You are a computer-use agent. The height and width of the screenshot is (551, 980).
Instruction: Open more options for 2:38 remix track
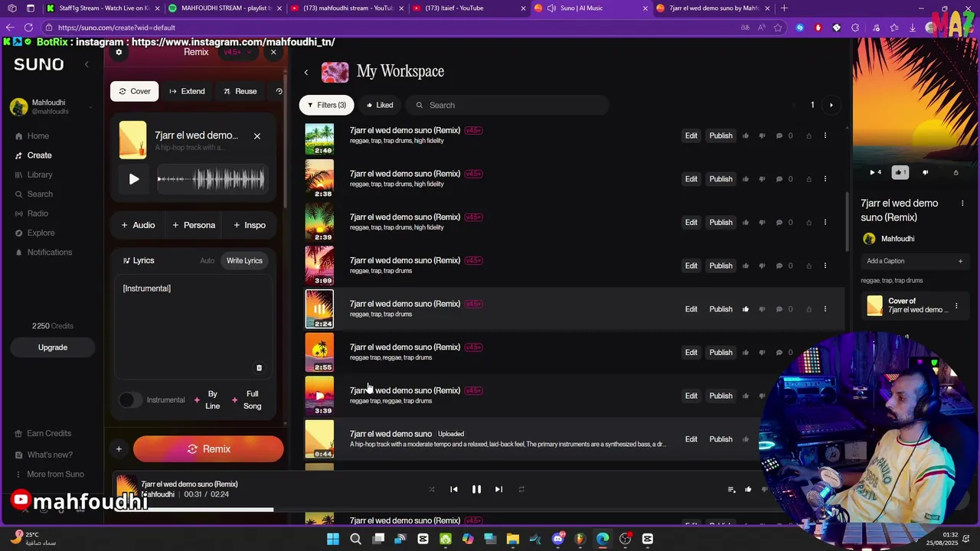pyautogui.click(x=825, y=179)
